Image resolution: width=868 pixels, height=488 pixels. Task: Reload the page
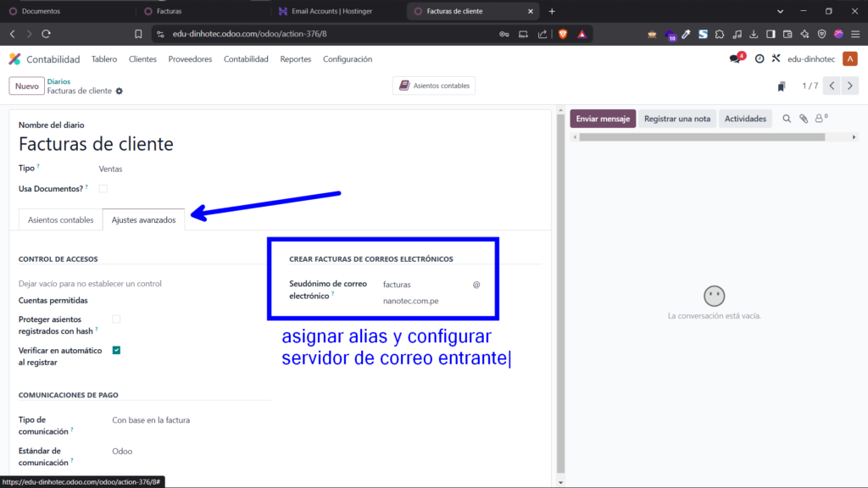coord(47,34)
